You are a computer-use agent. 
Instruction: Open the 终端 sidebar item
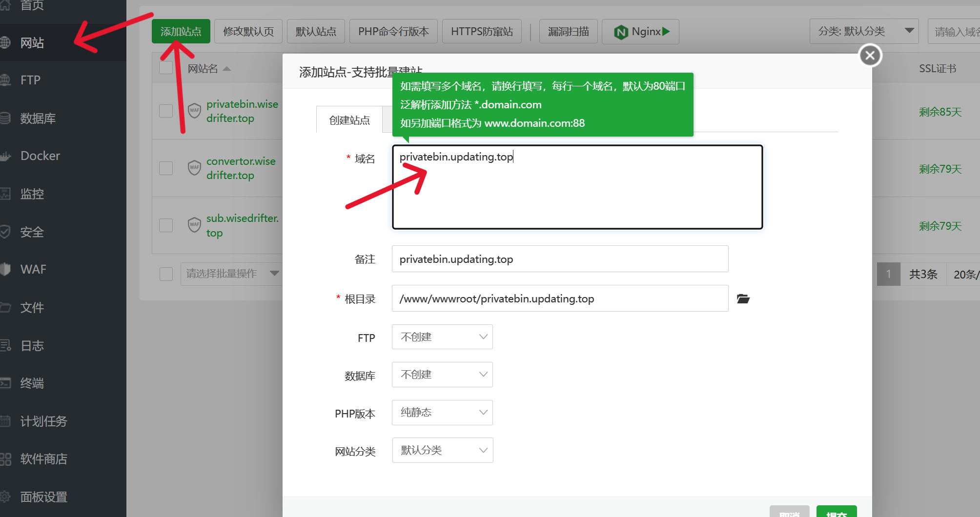coord(32,383)
